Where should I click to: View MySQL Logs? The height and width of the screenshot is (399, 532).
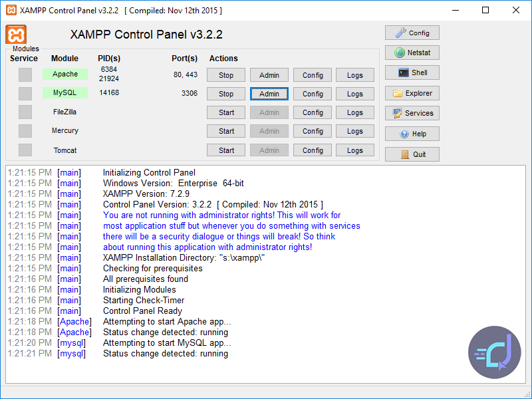(355, 94)
